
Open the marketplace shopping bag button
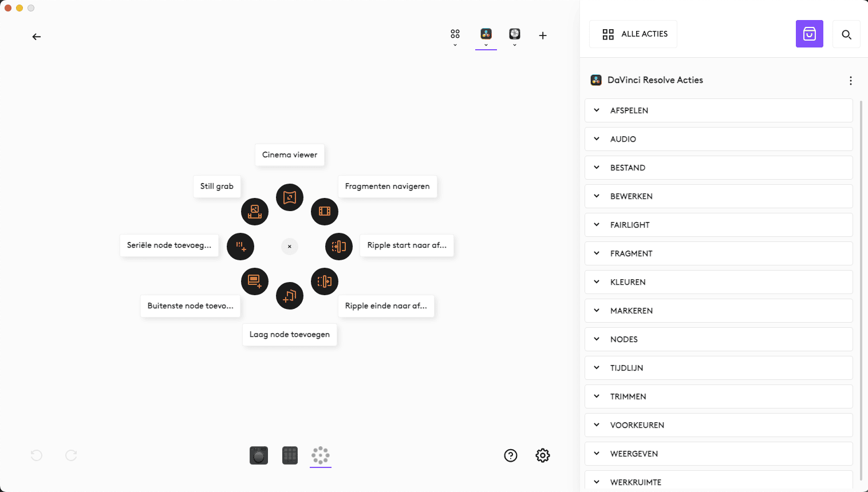(809, 34)
